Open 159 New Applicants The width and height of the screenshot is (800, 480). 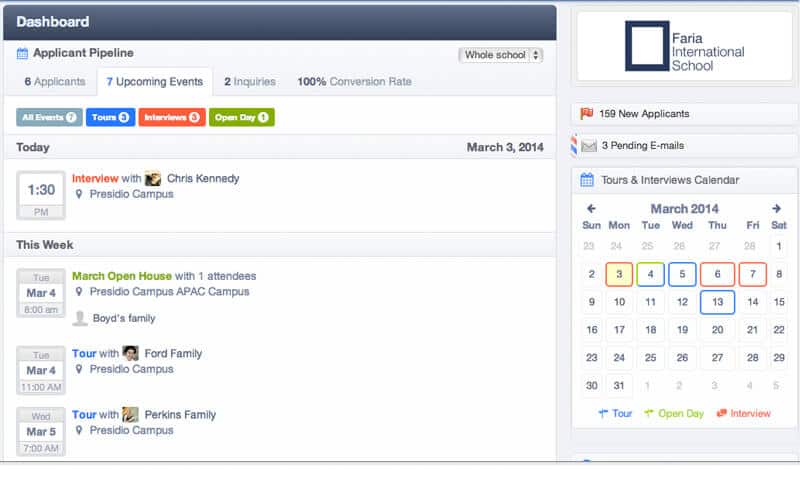pyautogui.click(x=644, y=114)
